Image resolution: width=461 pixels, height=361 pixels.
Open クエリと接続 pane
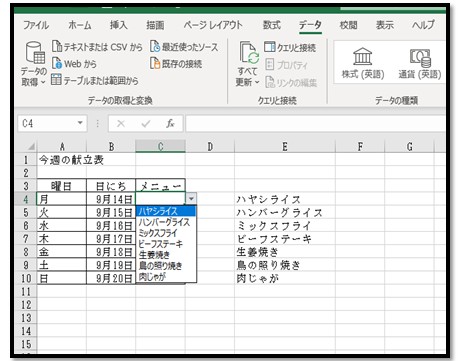[290, 47]
